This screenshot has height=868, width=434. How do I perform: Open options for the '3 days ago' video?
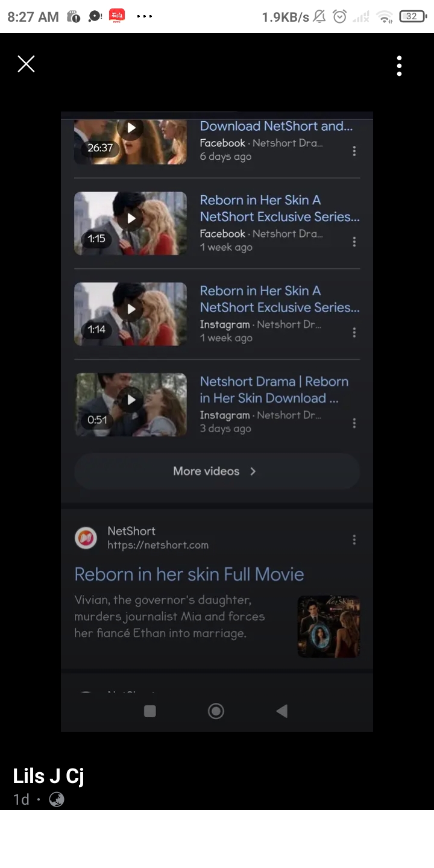(354, 423)
